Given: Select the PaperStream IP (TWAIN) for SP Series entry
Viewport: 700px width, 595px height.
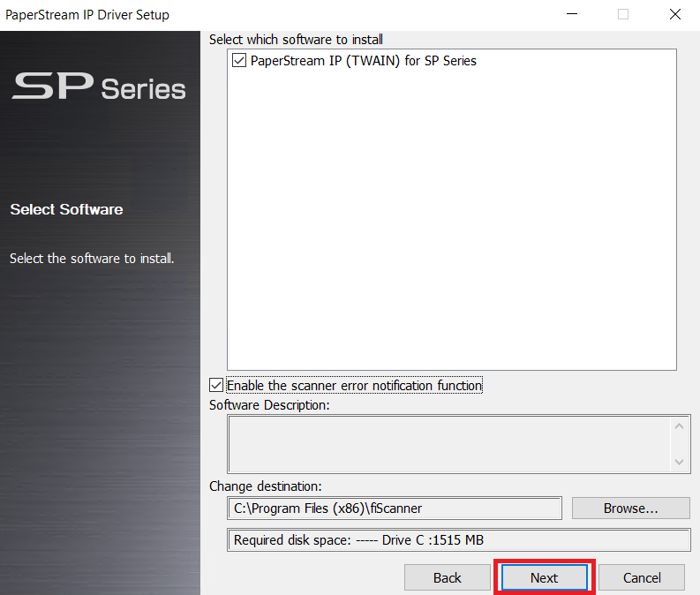Looking at the screenshot, I should pos(363,61).
